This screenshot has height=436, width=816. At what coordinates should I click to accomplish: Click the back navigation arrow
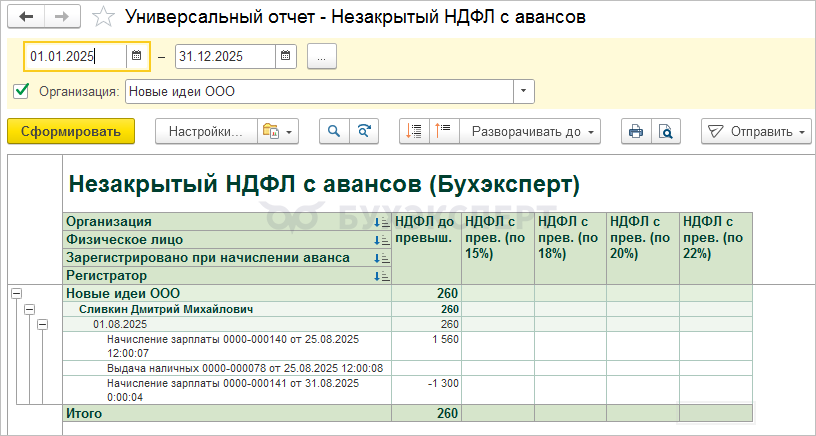tap(27, 17)
